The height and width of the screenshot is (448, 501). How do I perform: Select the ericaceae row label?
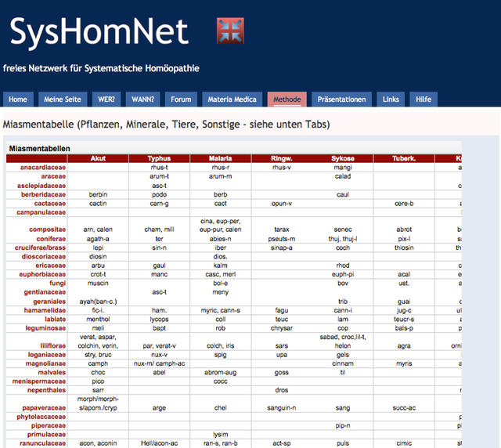[50, 266]
